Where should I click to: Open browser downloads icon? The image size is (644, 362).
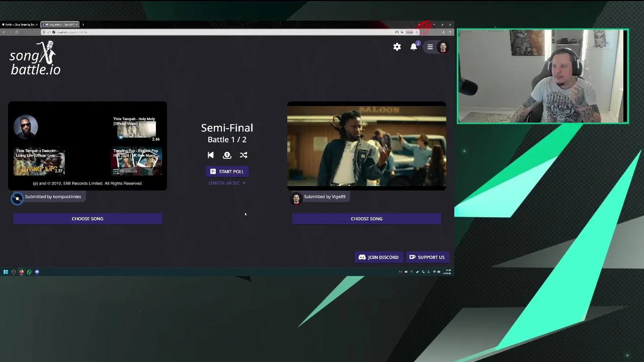click(x=443, y=32)
